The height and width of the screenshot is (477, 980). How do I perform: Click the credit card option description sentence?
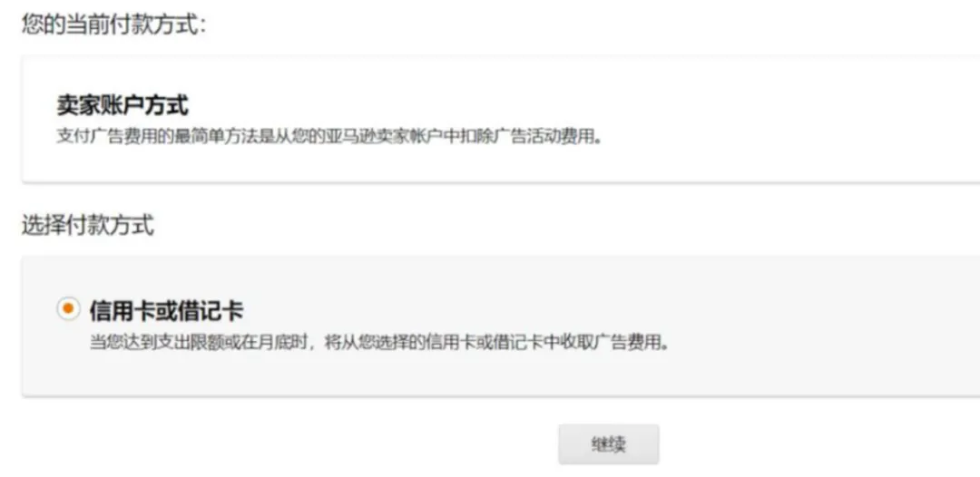click(379, 343)
